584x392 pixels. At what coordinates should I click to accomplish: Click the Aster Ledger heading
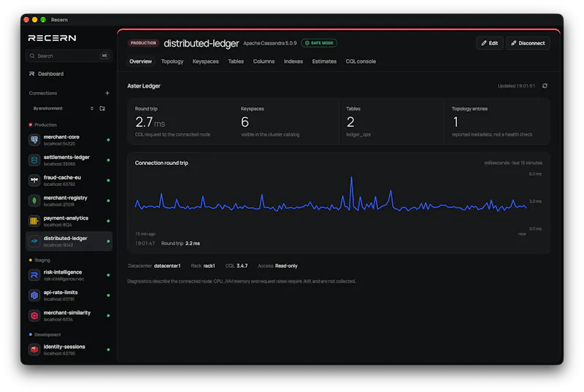[144, 86]
